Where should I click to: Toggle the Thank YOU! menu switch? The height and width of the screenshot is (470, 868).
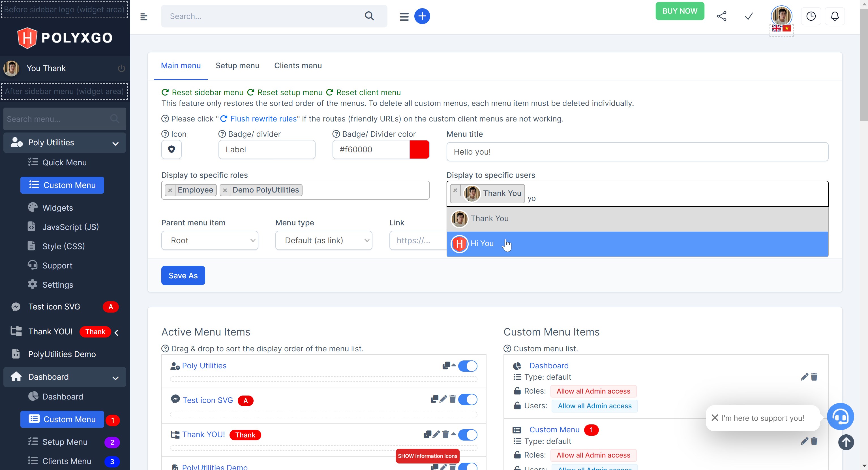click(x=467, y=435)
